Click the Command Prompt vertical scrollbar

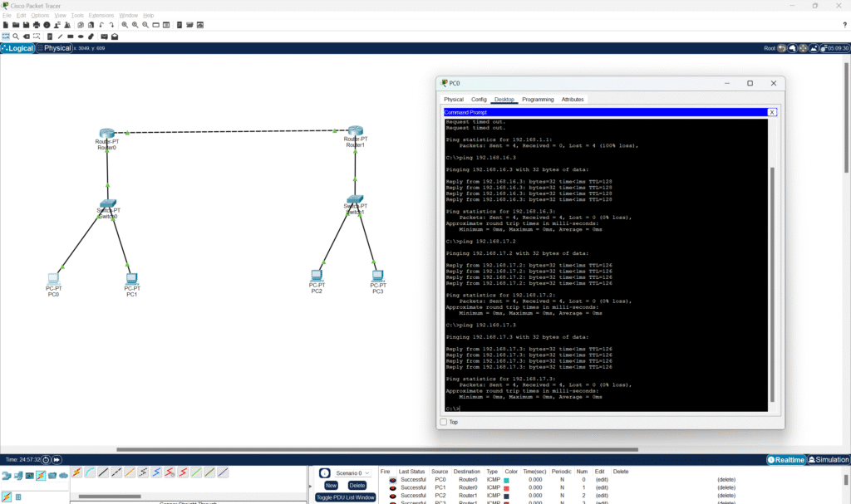(772, 285)
